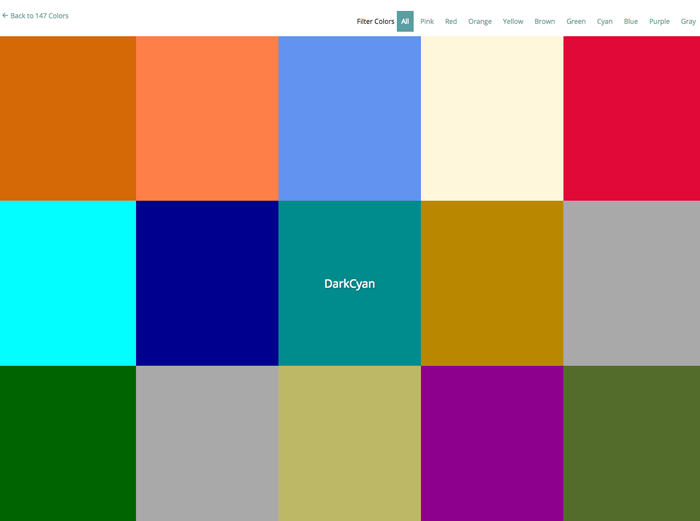Pick the dark olive green swatch
The height and width of the screenshot is (521, 700).
[x=632, y=443]
